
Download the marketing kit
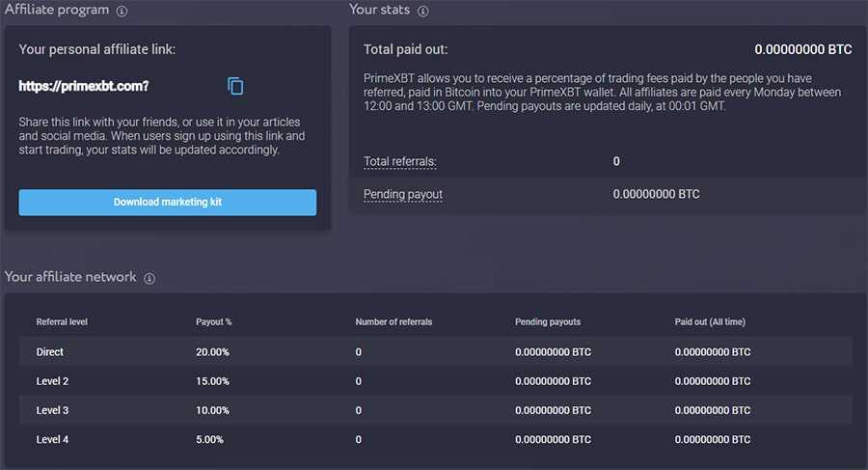point(167,202)
